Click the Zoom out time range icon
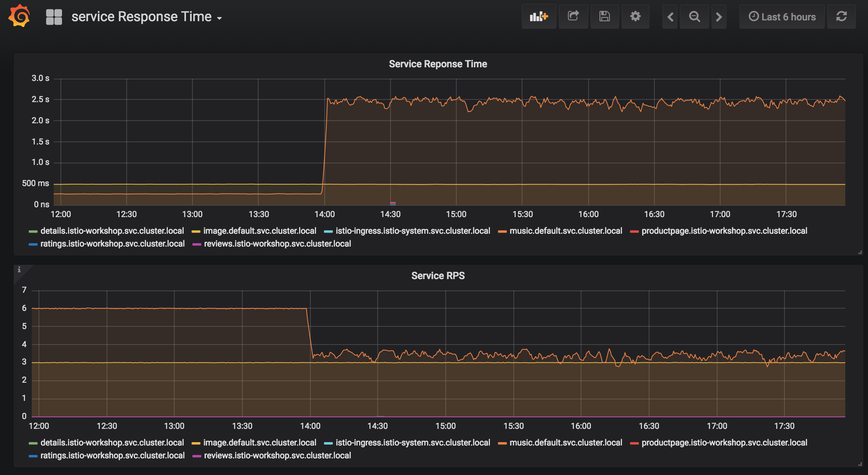Viewport: 868px width, 475px height. 694,16
